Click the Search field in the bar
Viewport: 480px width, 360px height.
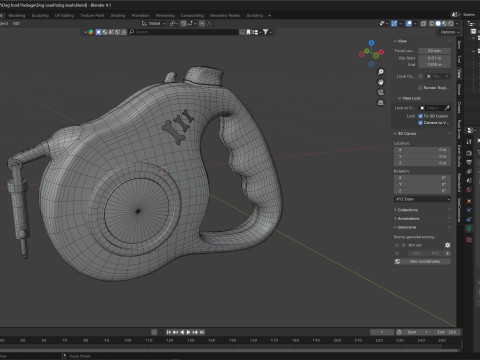183,32
